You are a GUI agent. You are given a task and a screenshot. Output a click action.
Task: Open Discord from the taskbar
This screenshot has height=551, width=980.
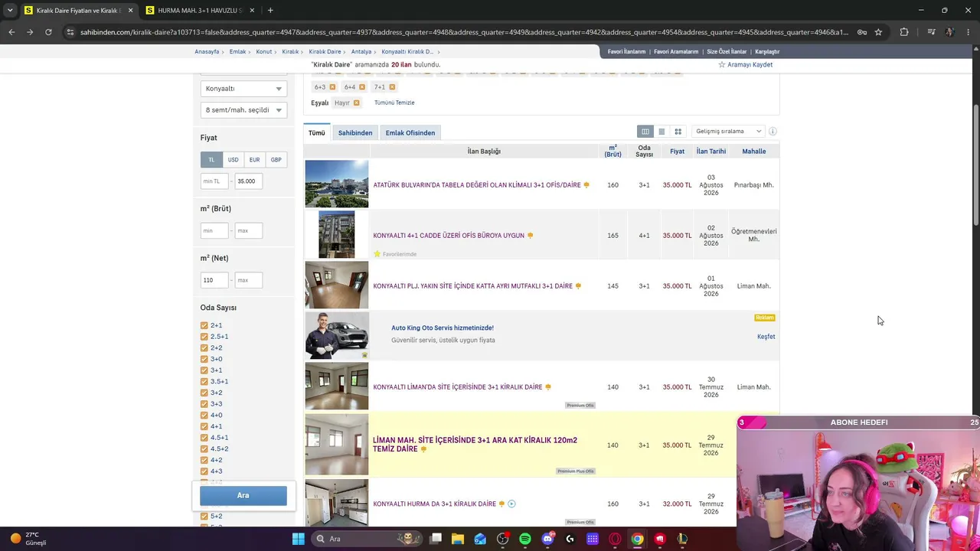click(547, 539)
